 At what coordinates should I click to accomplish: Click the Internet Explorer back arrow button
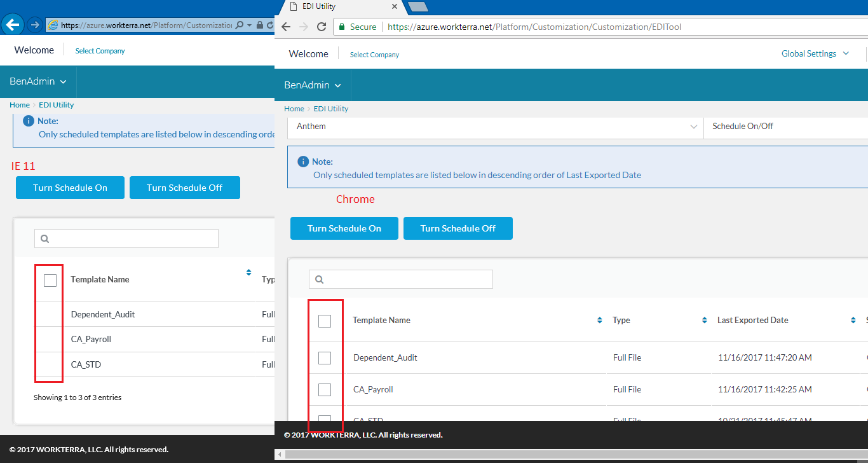[13, 25]
